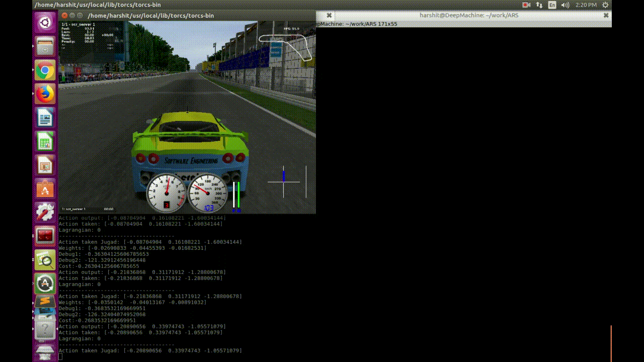This screenshot has width=644, height=362.
Task: Close the left terminal tab
Action: click(329, 16)
